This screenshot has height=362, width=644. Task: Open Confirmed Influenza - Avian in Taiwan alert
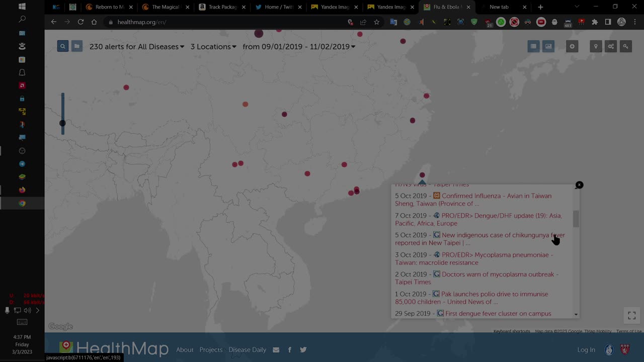pos(473,200)
